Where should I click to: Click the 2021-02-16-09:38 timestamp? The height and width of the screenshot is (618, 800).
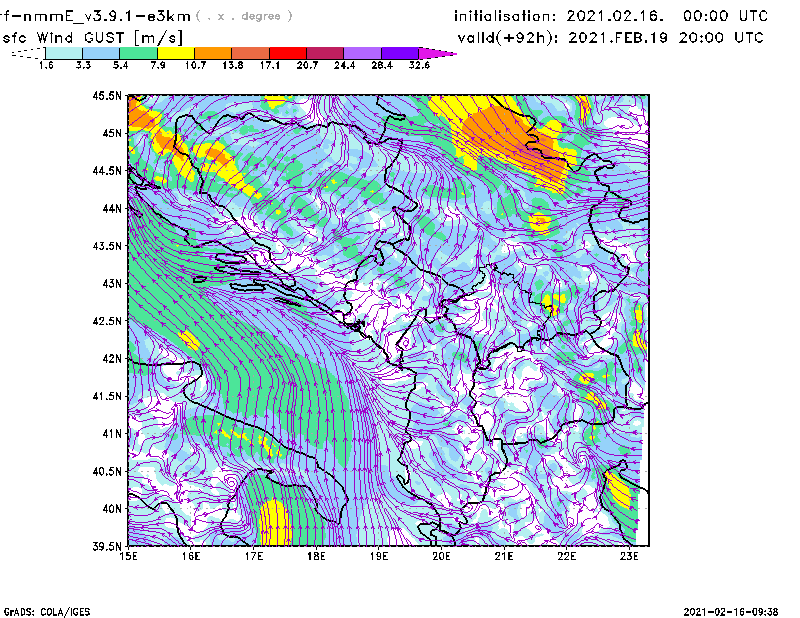tap(731, 612)
